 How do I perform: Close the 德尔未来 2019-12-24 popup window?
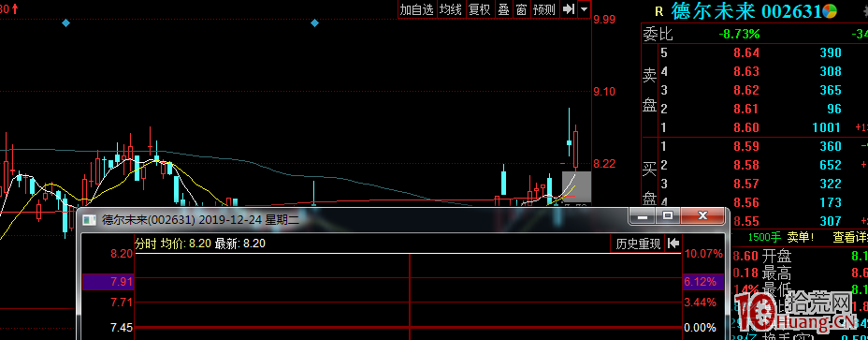(702, 215)
